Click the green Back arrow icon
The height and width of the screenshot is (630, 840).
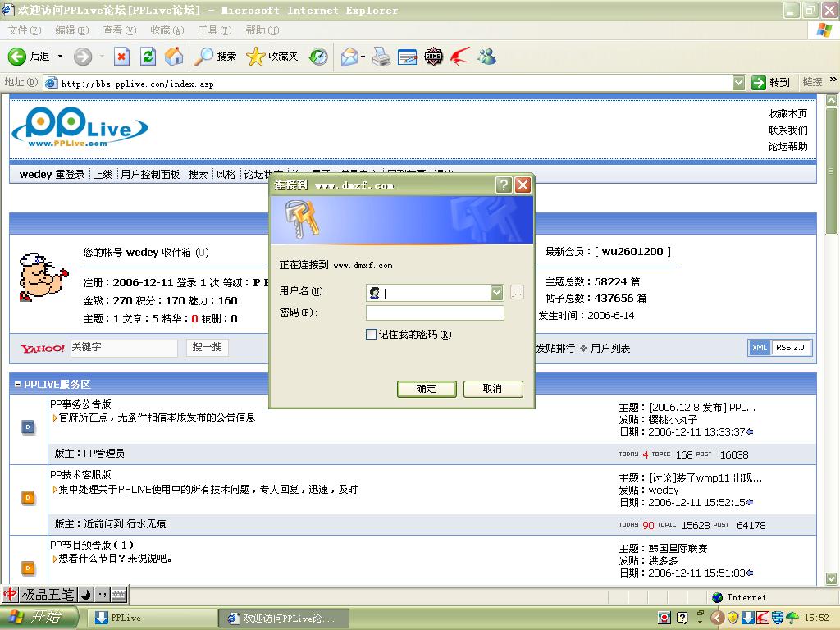pos(16,57)
